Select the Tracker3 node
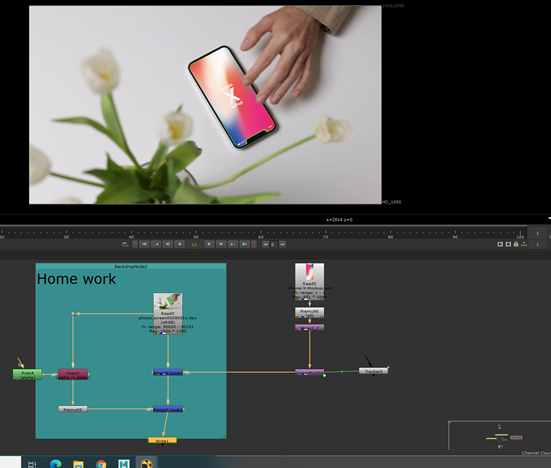The width and height of the screenshot is (551, 468). (374, 371)
